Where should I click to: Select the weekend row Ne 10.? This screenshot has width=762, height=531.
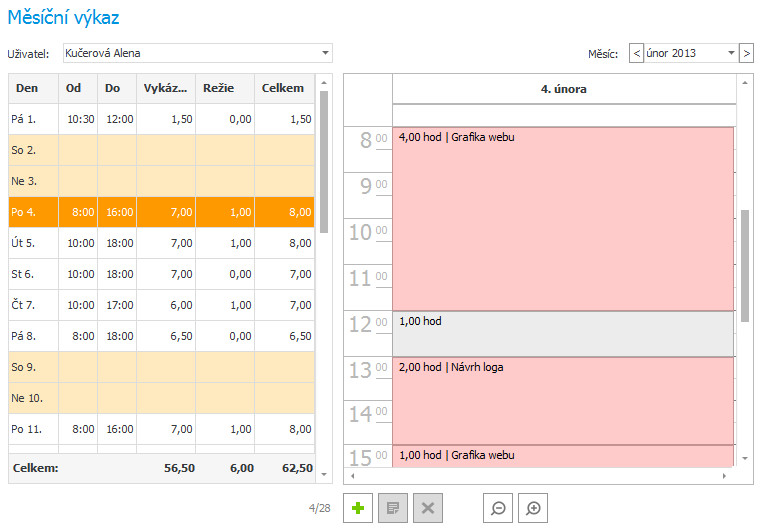161,398
